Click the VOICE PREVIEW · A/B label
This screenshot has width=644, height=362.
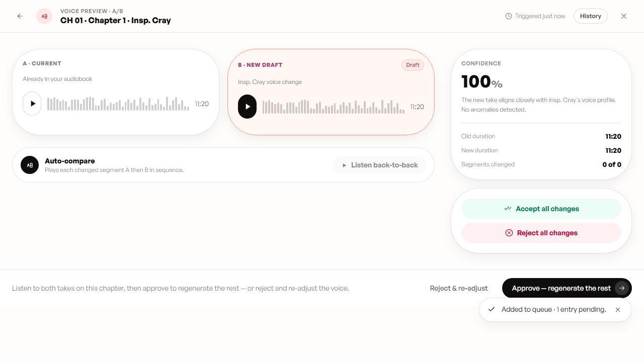(x=92, y=11)
